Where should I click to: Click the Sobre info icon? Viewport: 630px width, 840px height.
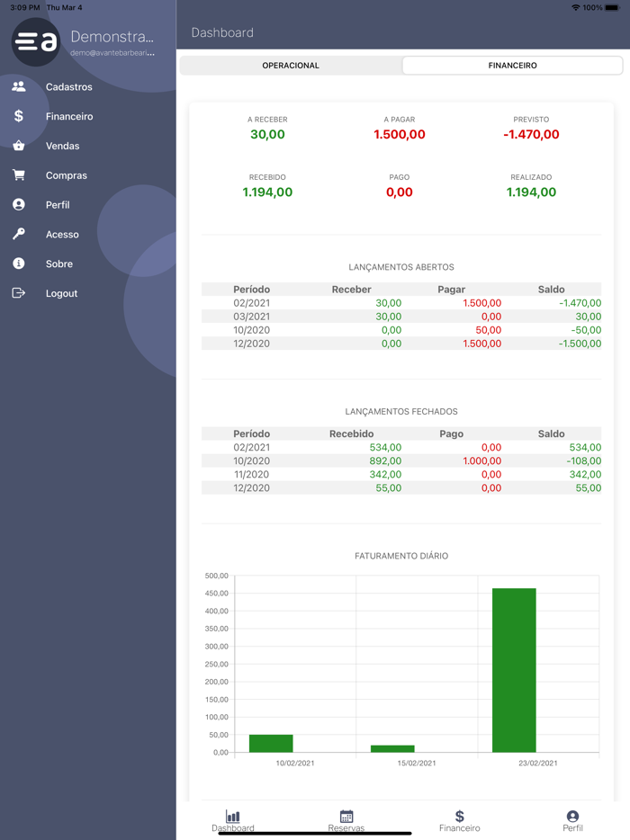(19, 264)
